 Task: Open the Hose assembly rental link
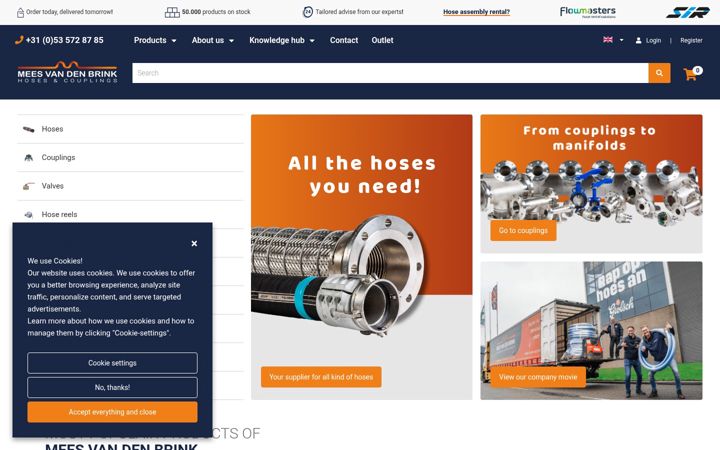click(476, 12)
